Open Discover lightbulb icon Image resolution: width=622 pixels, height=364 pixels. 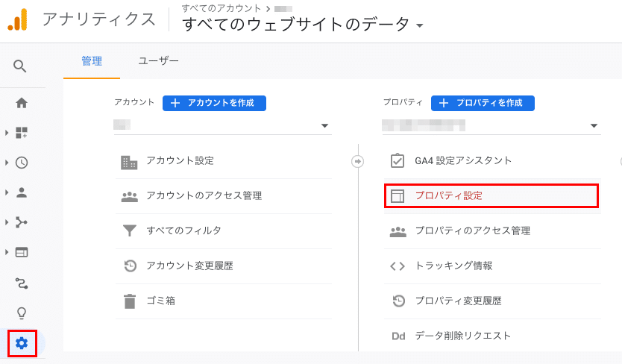22,313
